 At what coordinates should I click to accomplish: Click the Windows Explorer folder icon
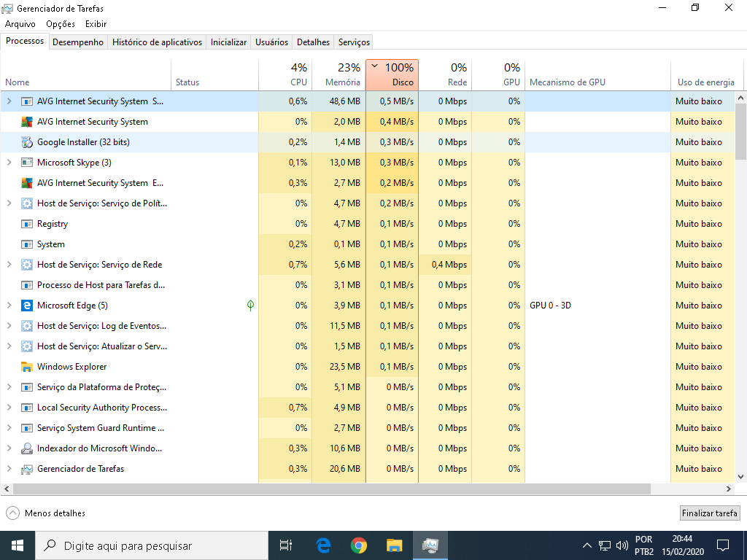point(27,367)
